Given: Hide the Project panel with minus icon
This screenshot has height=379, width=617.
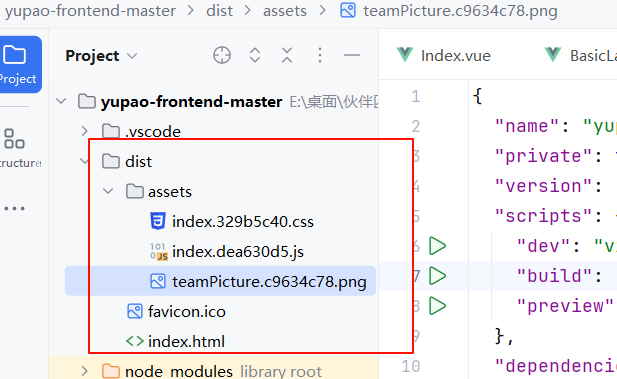Looking at the screenshot, I should (352, 55).
